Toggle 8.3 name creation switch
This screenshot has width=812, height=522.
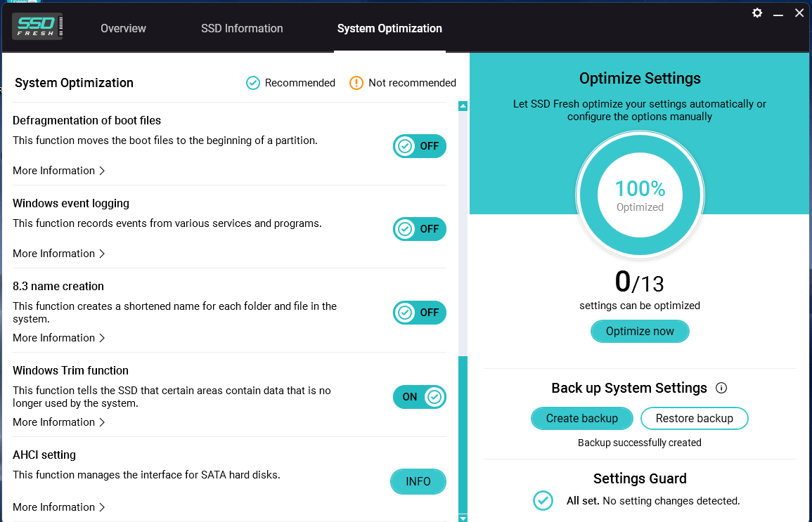(x=420, y=313)
